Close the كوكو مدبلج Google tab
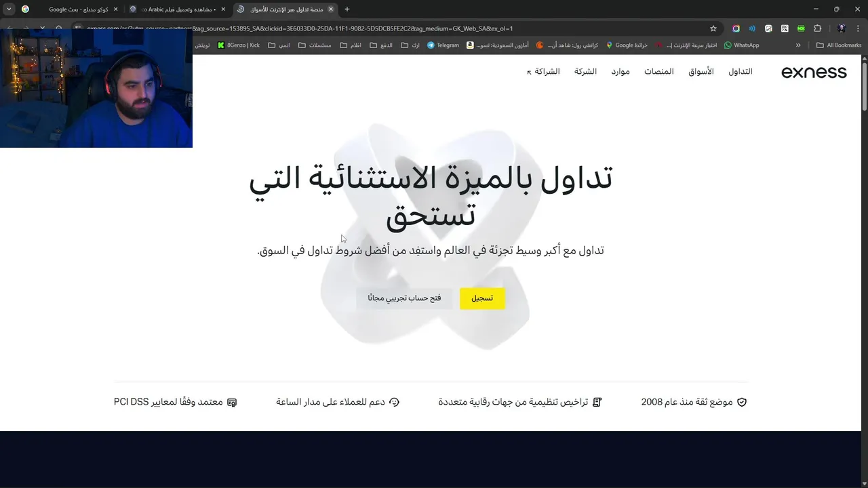868x488 pixels. pos(115,9)
